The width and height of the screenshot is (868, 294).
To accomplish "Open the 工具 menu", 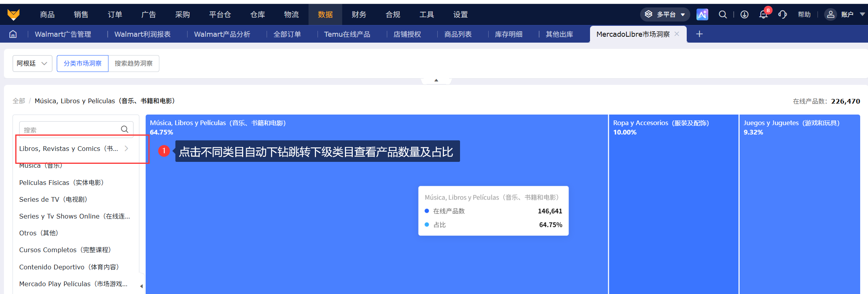I will [427, 14].
